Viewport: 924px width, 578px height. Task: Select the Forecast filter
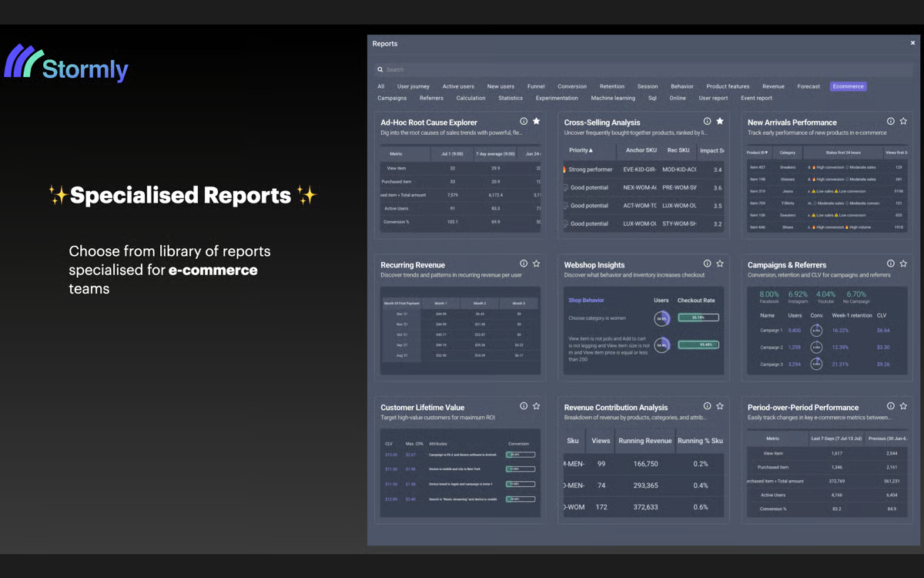point(808,86)
